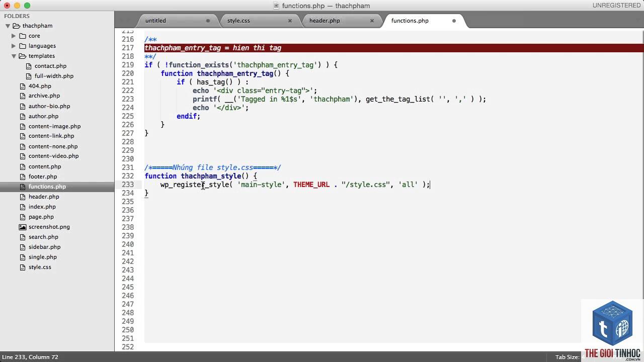
Task: Click the unsaved dot on functions.php tab
Action: 454,21
